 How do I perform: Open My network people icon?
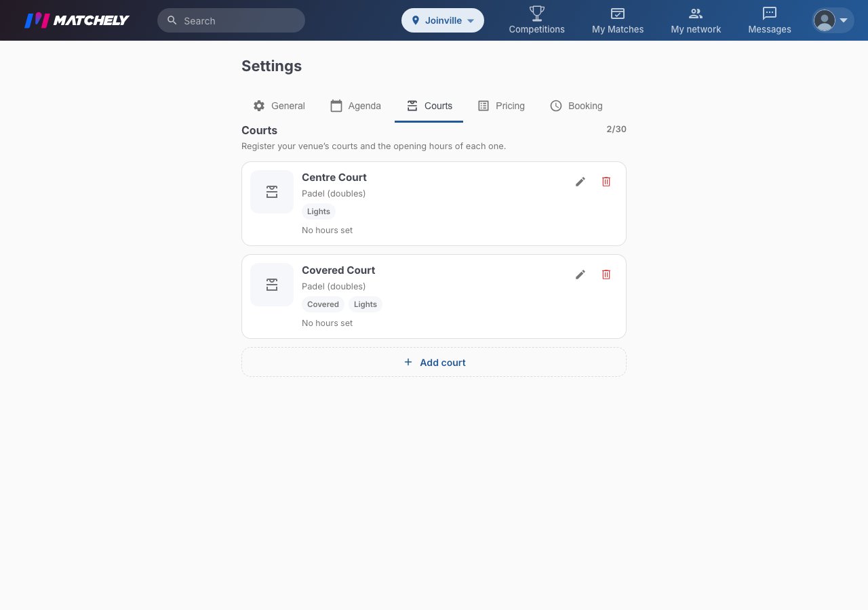coord(696,13)
